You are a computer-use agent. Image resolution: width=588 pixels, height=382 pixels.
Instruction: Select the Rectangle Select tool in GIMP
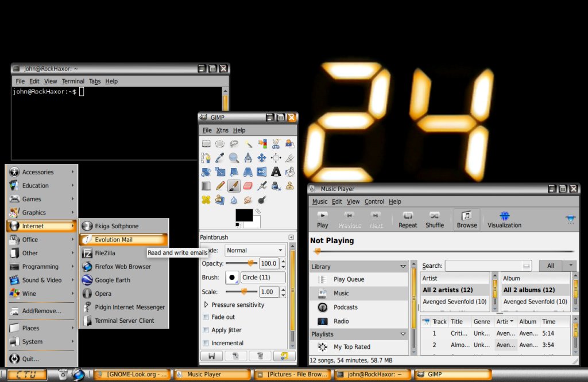(206, 144)
